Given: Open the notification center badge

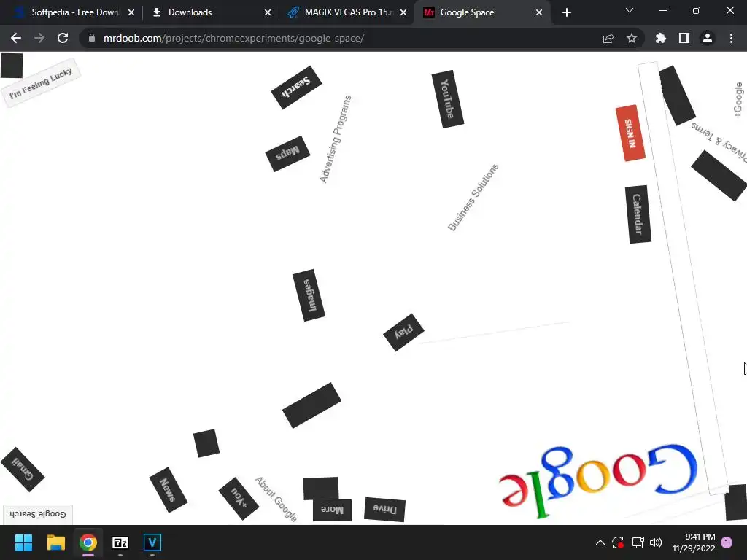Looking at the screenshot, I should [727, 542].
